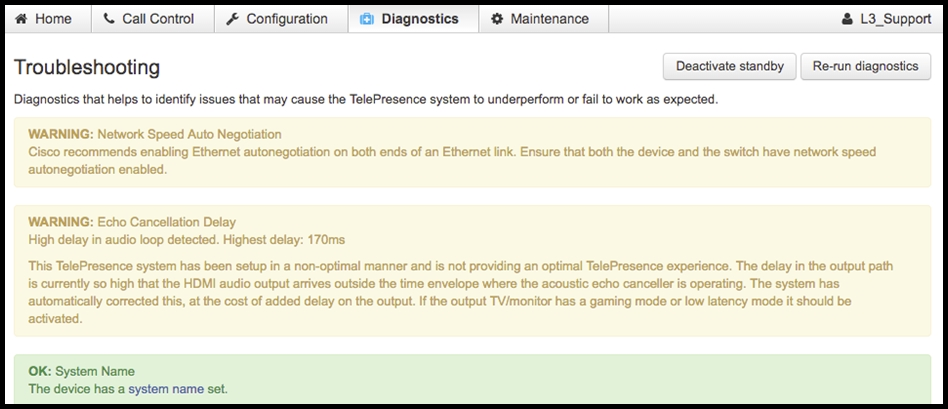Viewport: 948px width, 409px height.
Task: Click the Highest delay 170ms text line
Action: point(187,240)
